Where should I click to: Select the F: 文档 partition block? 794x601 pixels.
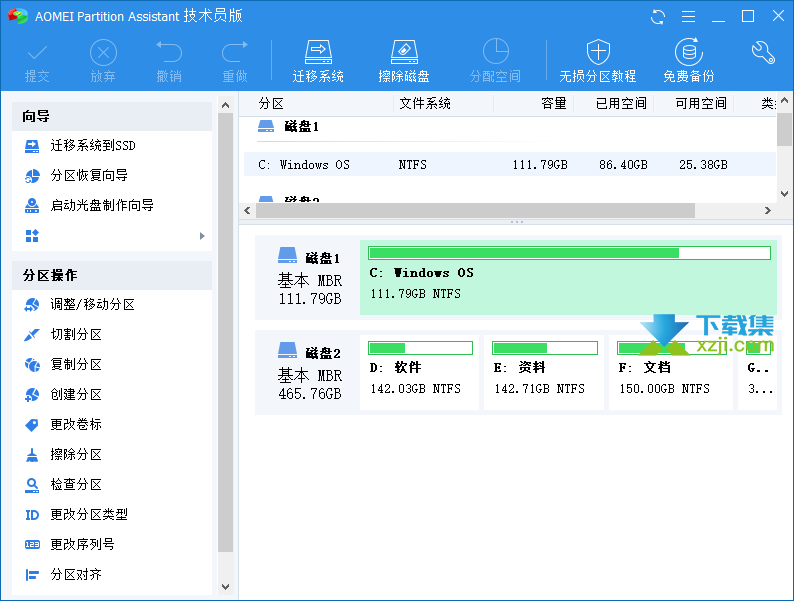tap(670, 372)
